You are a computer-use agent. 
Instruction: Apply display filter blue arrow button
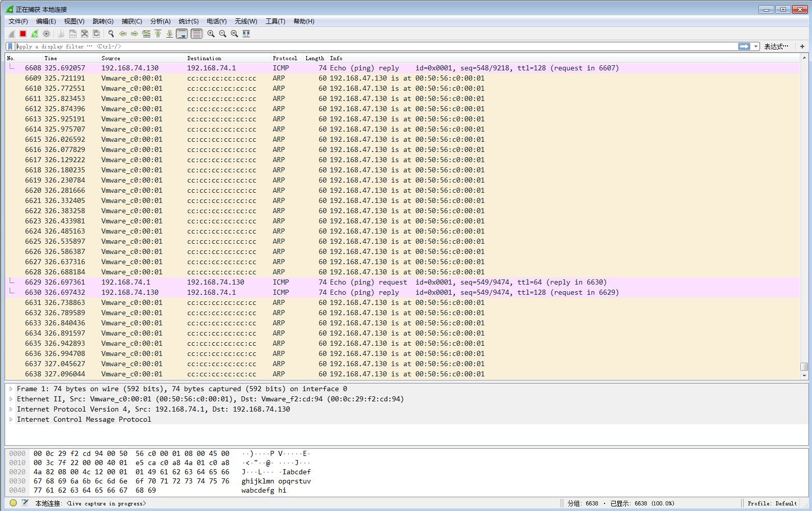(x=744, y=46)
